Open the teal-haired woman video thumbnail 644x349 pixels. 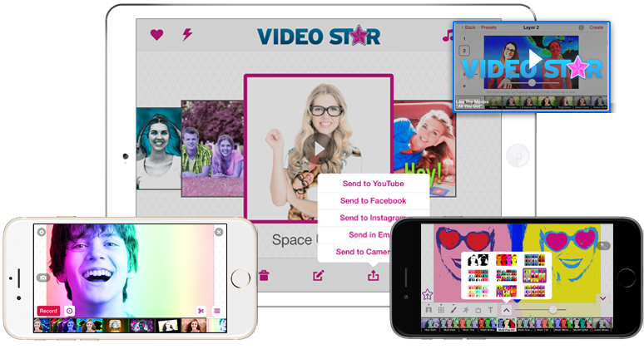pyautogui.click(x=159, y=149)
